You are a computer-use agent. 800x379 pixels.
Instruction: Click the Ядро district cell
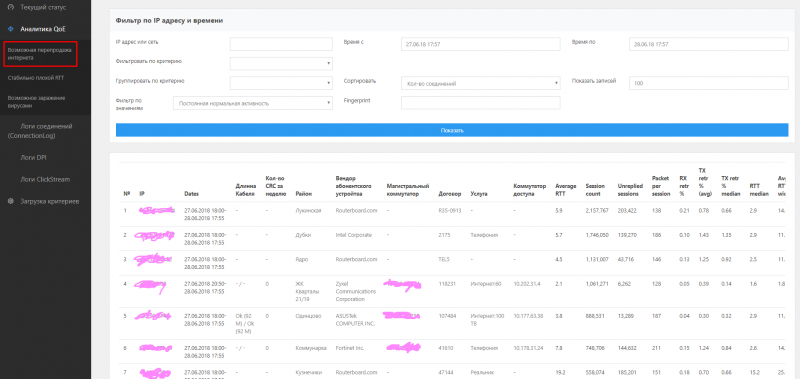pos(301,259)
